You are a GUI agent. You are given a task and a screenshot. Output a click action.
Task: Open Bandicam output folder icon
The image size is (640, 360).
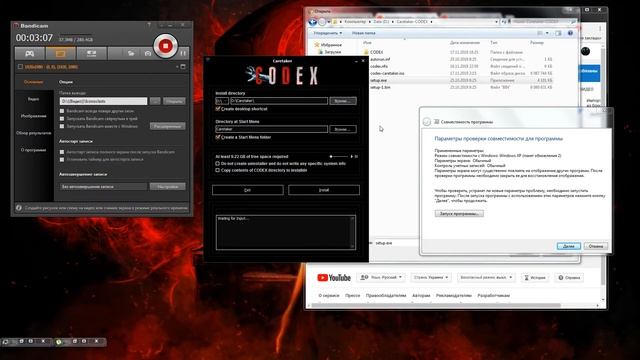[x=131, y=53]
